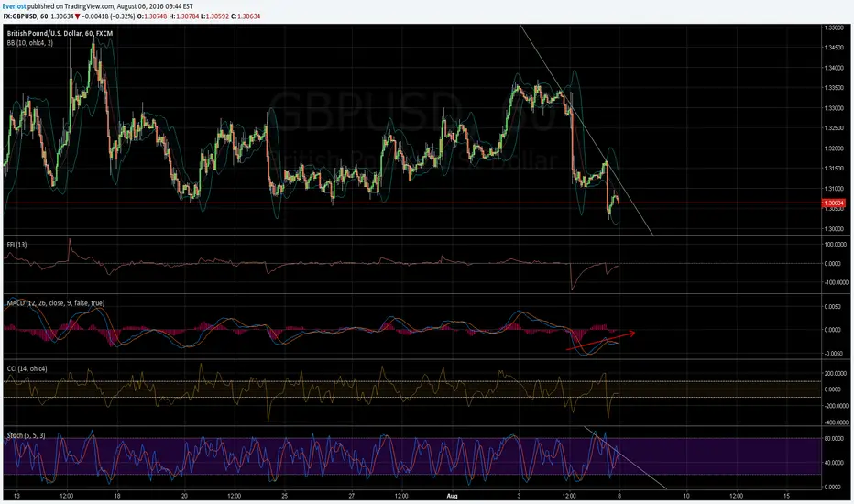
Task: Click 1.35000 on the price scale
Action: tap(835, 27)
